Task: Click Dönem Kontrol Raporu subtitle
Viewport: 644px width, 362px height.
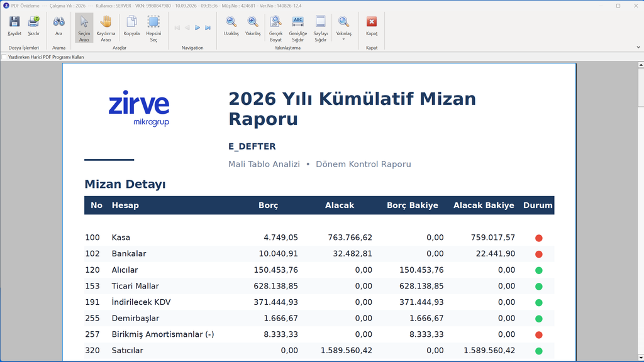Action: [x=363, y=164]
